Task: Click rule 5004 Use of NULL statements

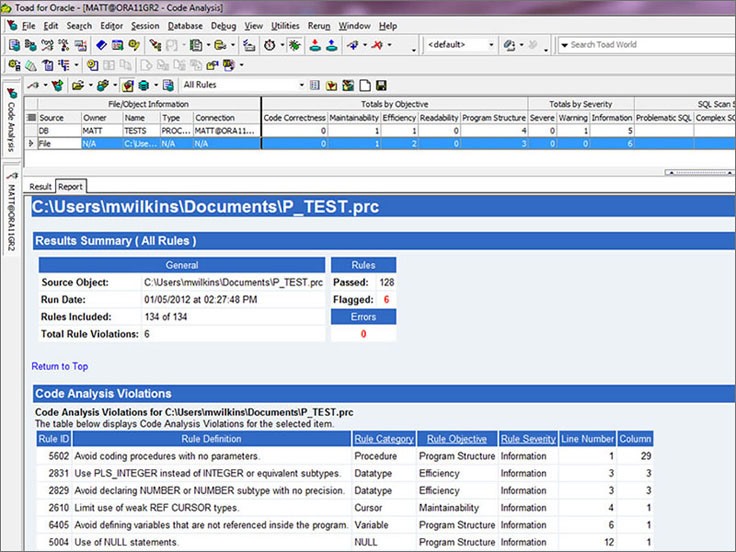Action: click(x=126, y=542)
